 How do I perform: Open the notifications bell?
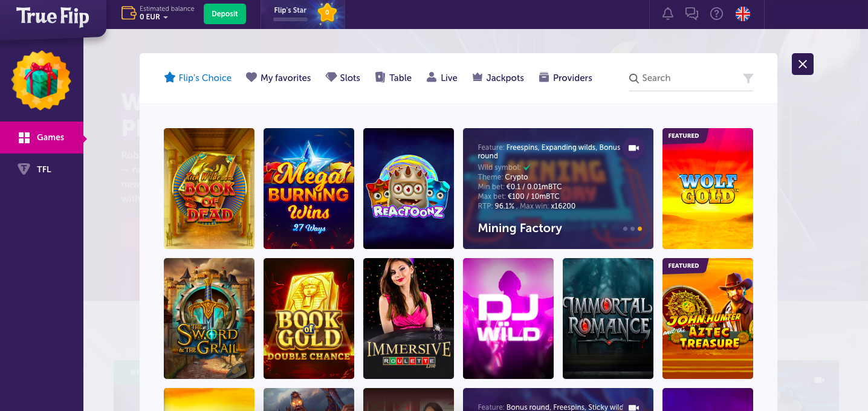coord(668,14)
